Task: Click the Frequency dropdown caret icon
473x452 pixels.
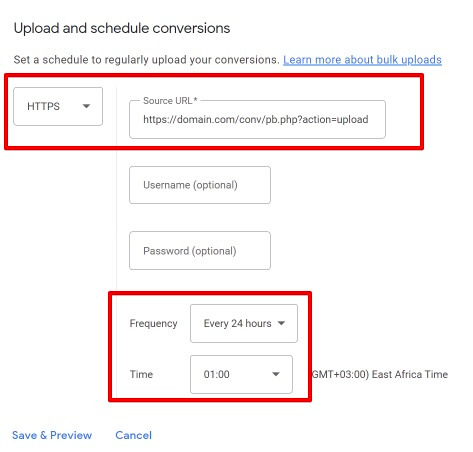Action: coord(281,323)
